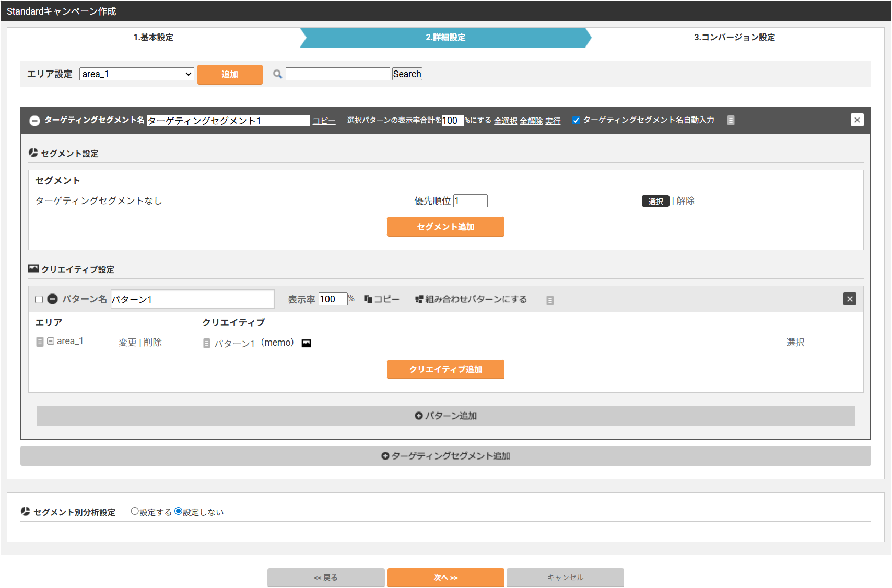Click the orange 追加 button
This screenshot has width=892, height=588.
[x=230, y=74]
